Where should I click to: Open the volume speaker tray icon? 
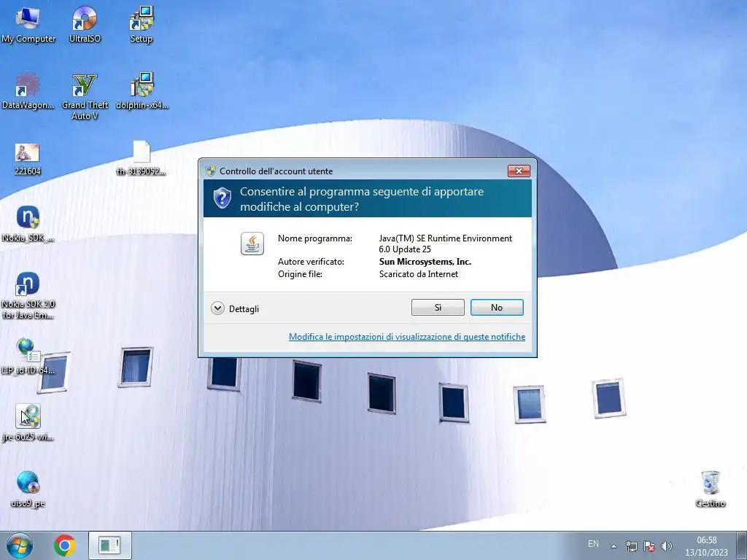point(667,546)
